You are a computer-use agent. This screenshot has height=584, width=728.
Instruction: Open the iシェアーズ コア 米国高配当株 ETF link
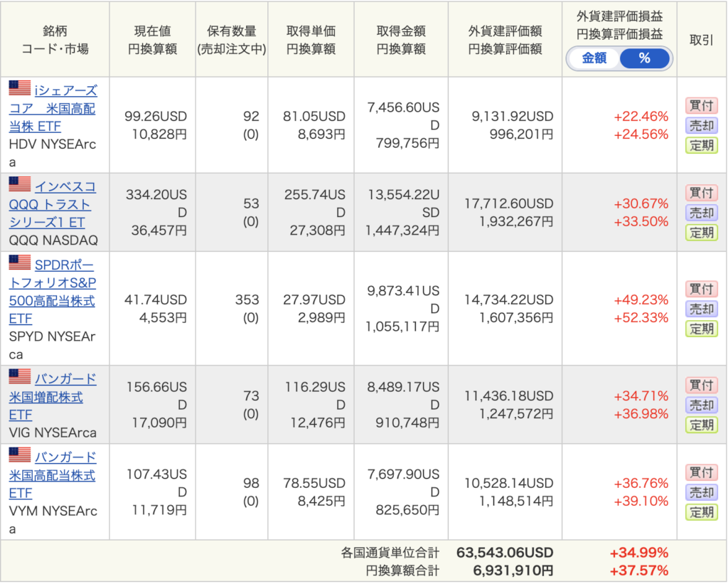pyautogui.click(x=53, y=108)
